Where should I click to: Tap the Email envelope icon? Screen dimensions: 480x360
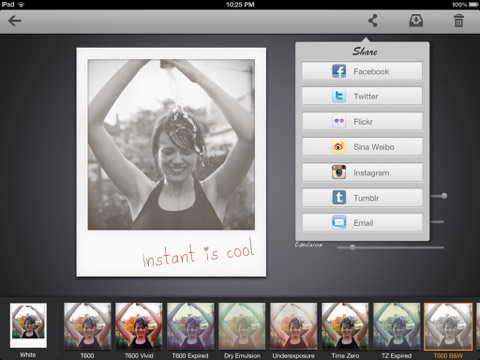coord(339,223)
